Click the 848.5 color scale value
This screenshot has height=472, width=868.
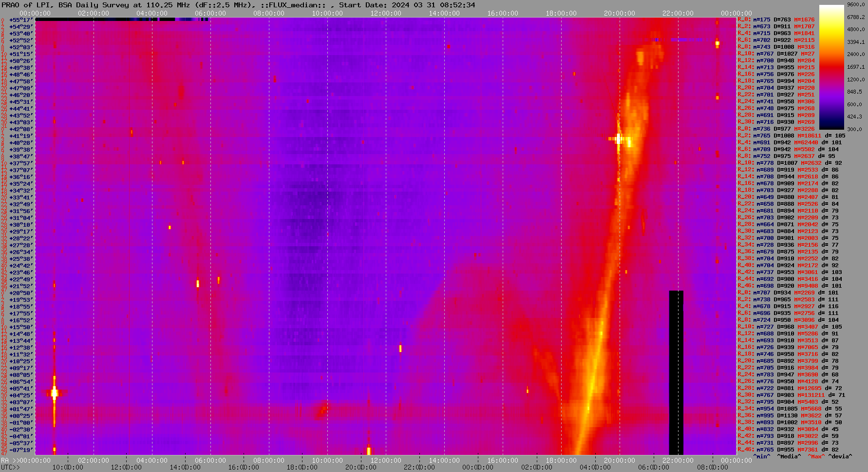pos(854,92)
